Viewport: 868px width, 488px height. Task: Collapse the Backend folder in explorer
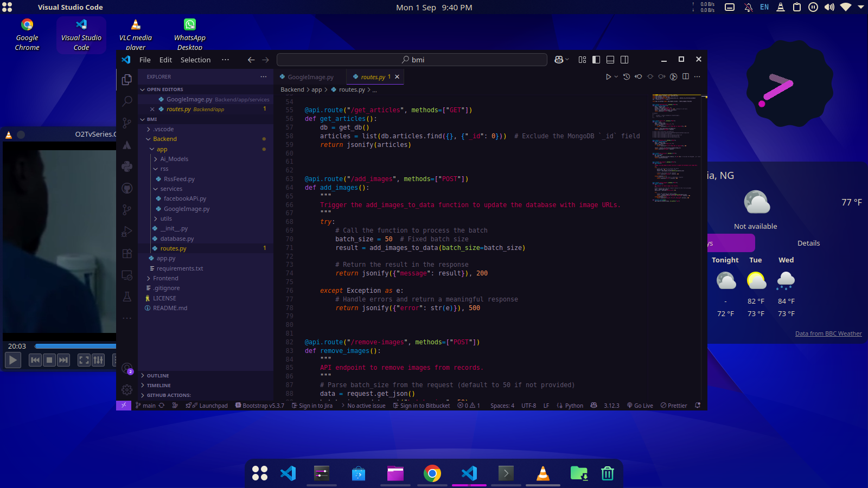164,139
